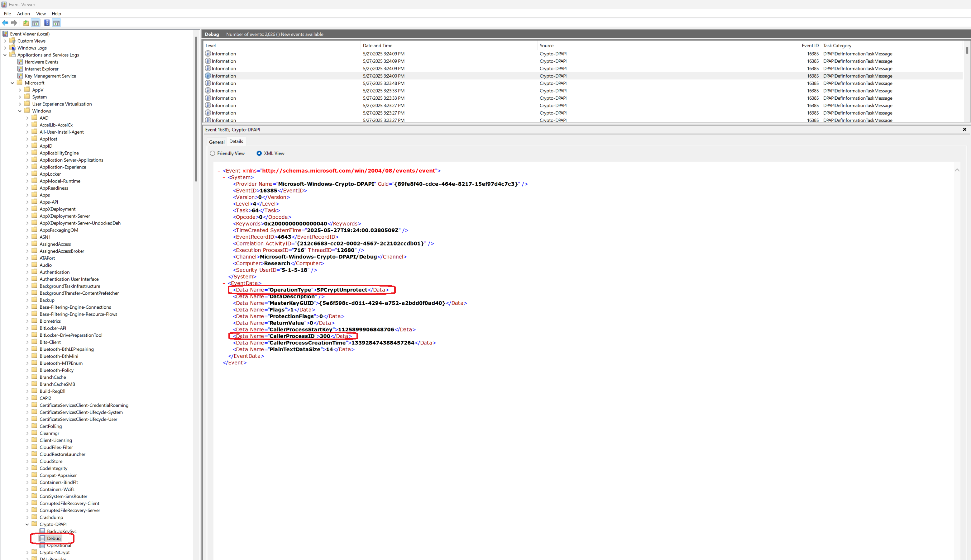Collapse the Microsoft folder node

[12, 83]
